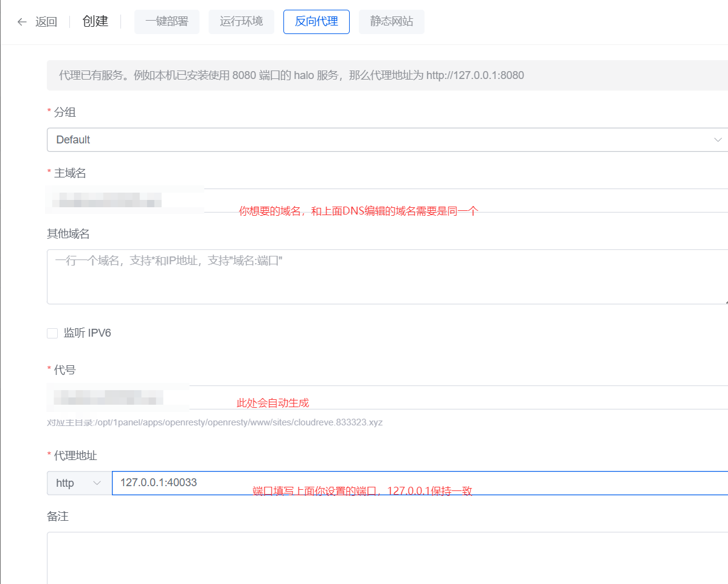Image resolution: width=728 pixels, height=584 pixels.
Task: Click the chevron arrow in 分组 selector
Action: tap(718, 140)
